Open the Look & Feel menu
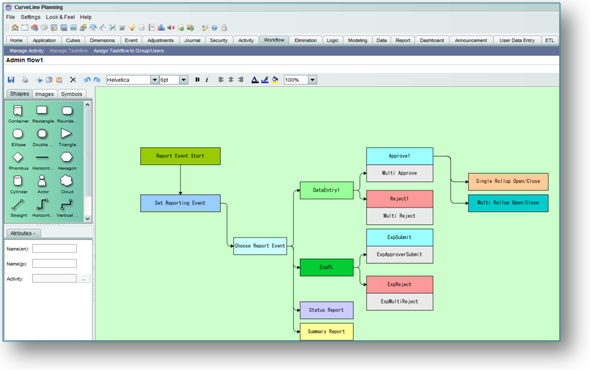The width and height of the screenshot is (590, 370). point(60,17)
